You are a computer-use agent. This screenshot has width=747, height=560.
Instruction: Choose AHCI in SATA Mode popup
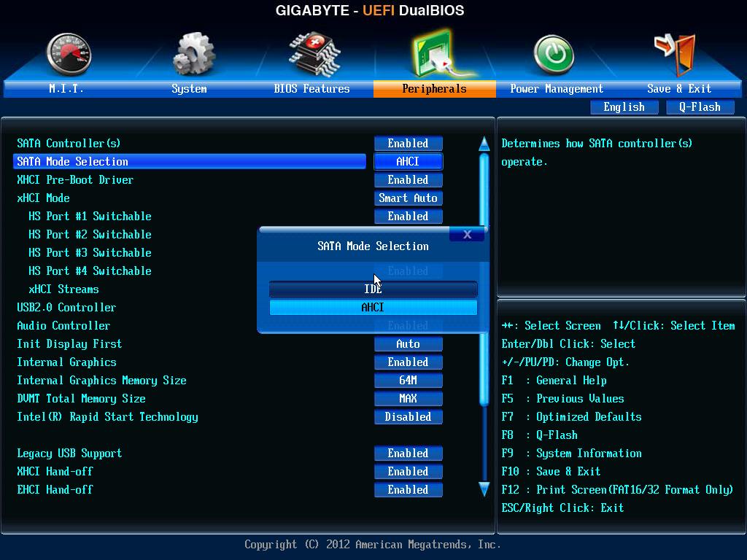373,307
